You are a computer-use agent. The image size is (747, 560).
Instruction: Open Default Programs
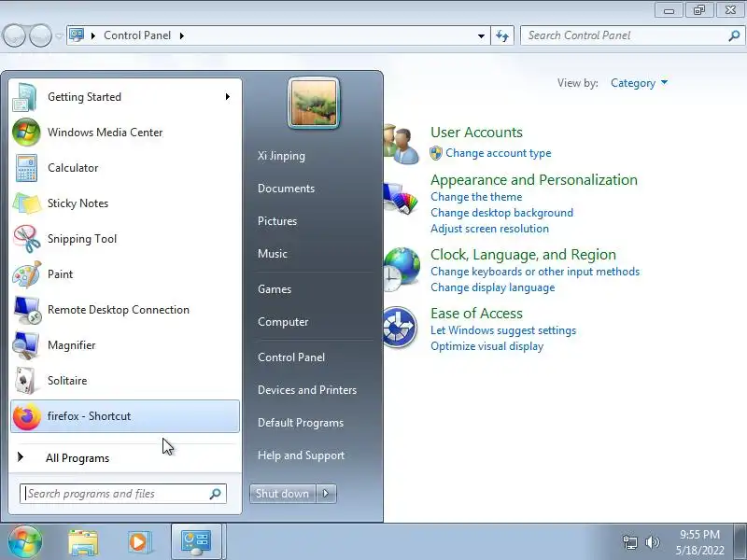[301, 423]
